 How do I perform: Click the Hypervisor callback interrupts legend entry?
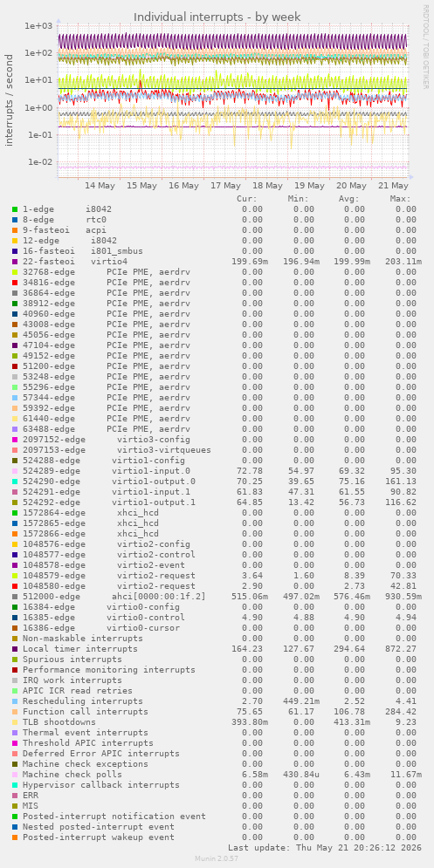pos(101,785)
